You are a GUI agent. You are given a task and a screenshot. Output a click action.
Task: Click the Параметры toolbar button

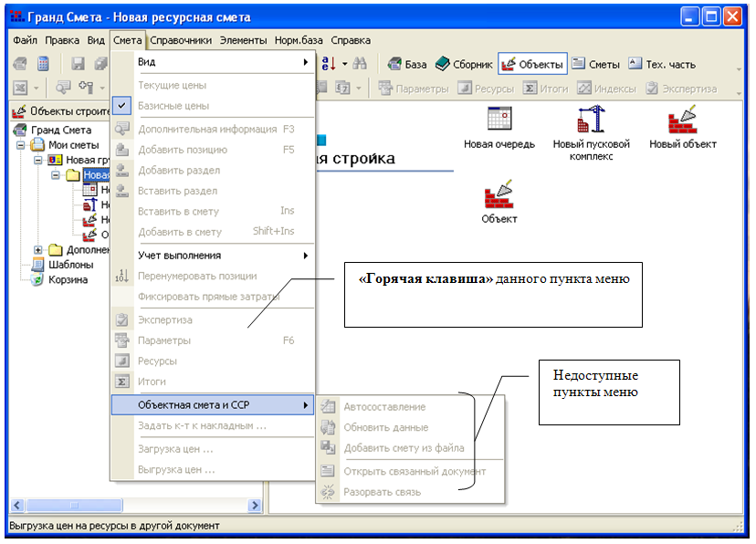(414, 89)
